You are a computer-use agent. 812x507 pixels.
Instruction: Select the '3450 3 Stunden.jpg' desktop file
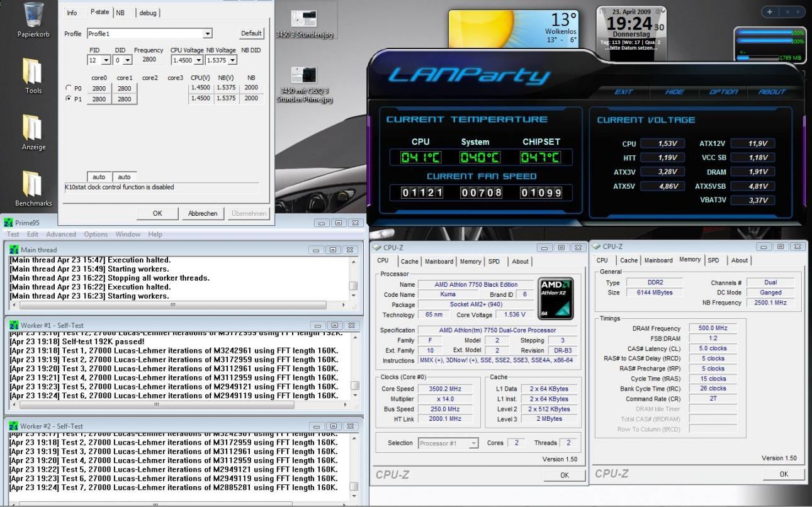pos(305,24)
